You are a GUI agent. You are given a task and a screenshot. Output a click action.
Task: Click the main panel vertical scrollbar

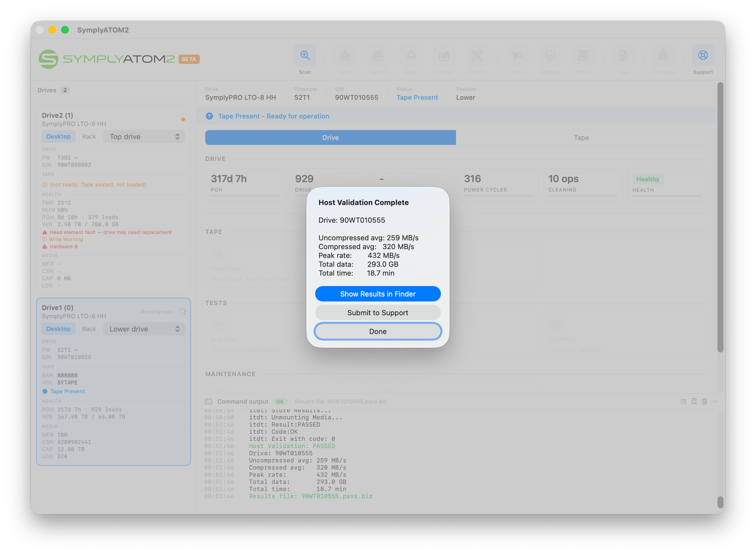[720, 217]
